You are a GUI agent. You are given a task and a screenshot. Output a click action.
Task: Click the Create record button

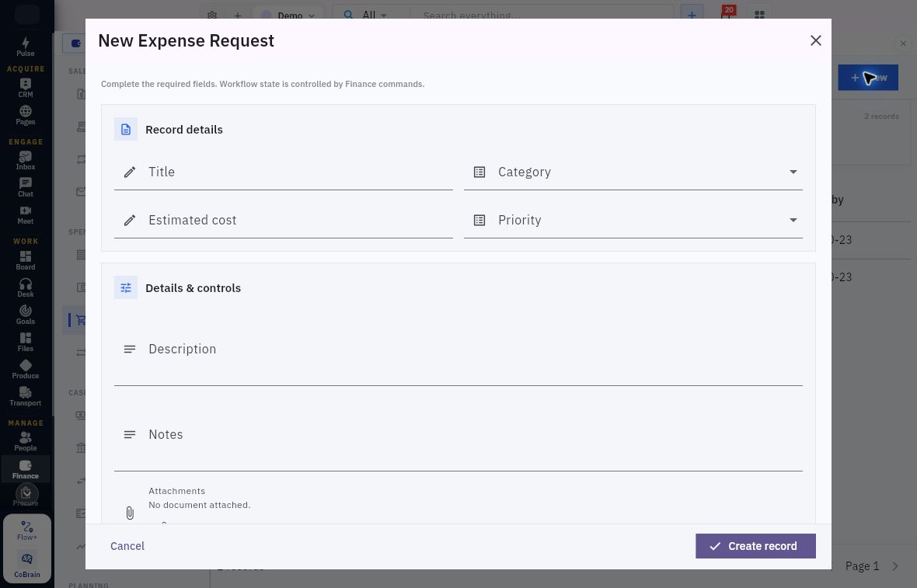[755, 546]
